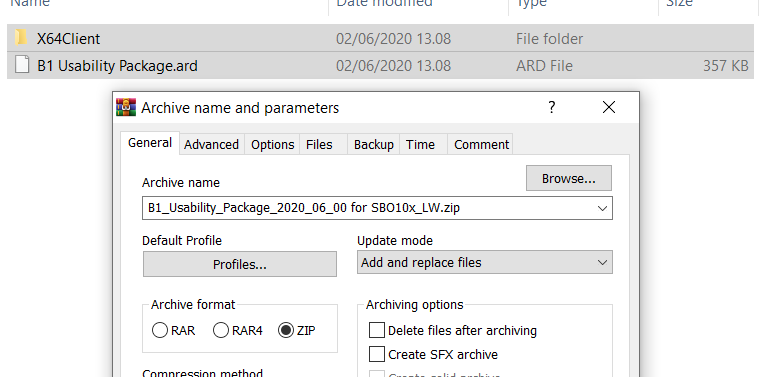Switch to the Advanced tab
774x377 pixels.
211,145
